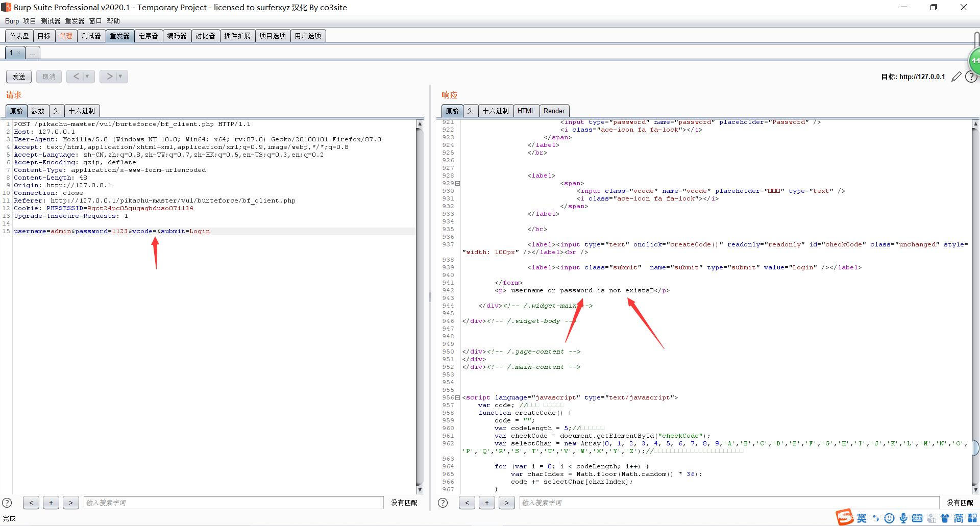
Task: Add a new repeater tab with ...
Action: 32,53
